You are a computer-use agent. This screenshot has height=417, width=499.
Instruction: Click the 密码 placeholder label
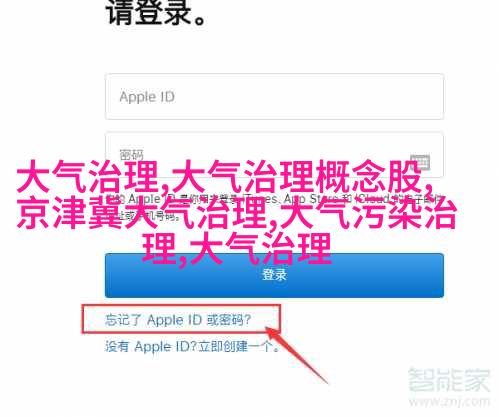tap(131, 154)
